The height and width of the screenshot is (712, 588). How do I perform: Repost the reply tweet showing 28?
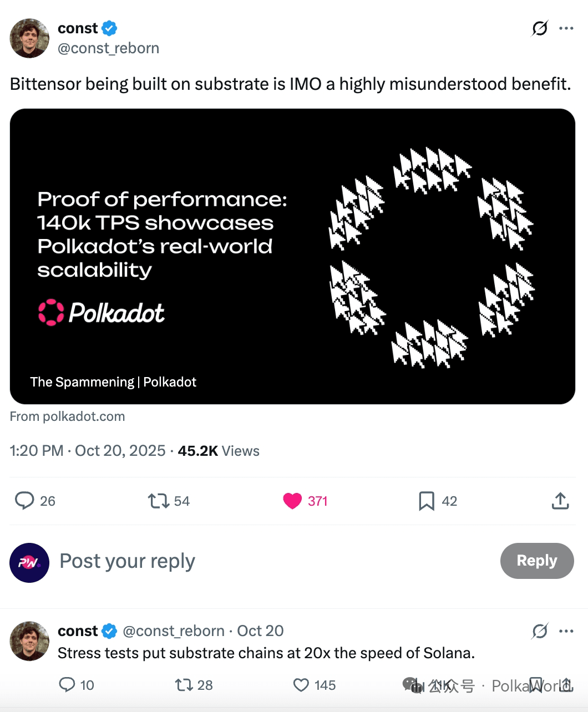pyautogui.click(x=184, y=685)
